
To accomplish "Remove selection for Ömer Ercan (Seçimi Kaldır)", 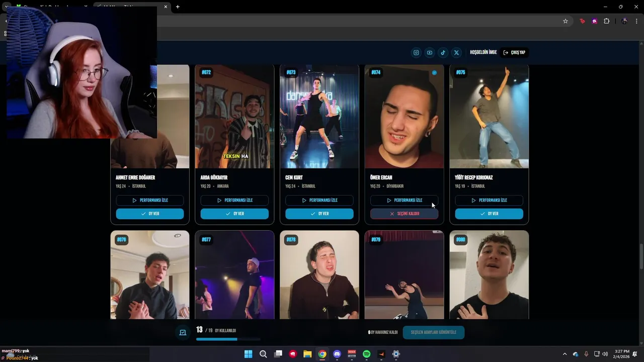I will coord(404,214).
